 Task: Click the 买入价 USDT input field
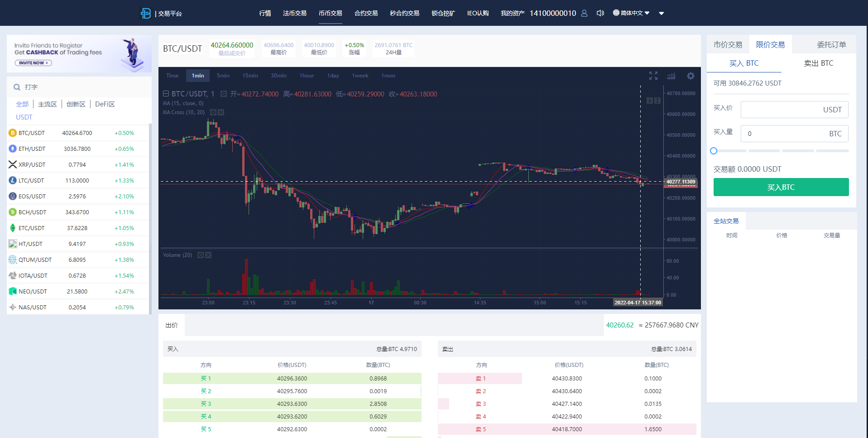(x=794, y=109)
